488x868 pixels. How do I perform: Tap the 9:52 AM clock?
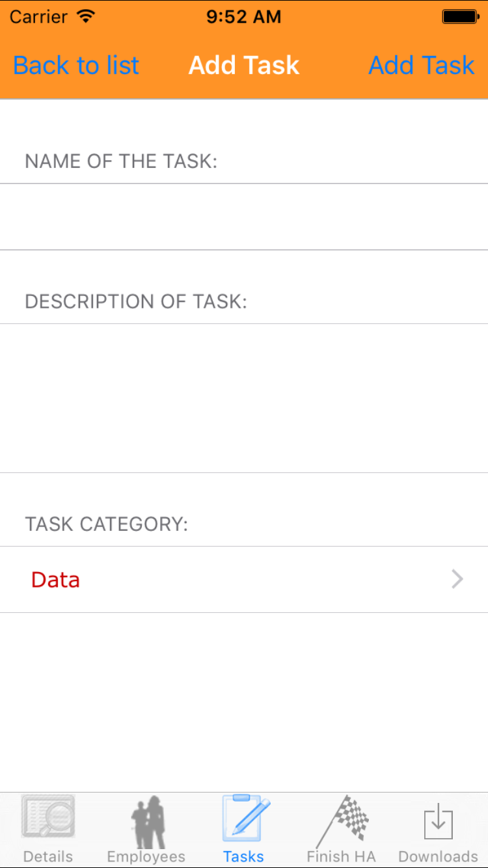click(244, 17)
